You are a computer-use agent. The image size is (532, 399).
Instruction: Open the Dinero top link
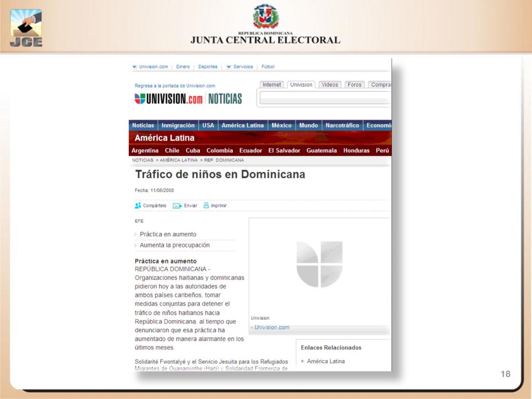183,67
